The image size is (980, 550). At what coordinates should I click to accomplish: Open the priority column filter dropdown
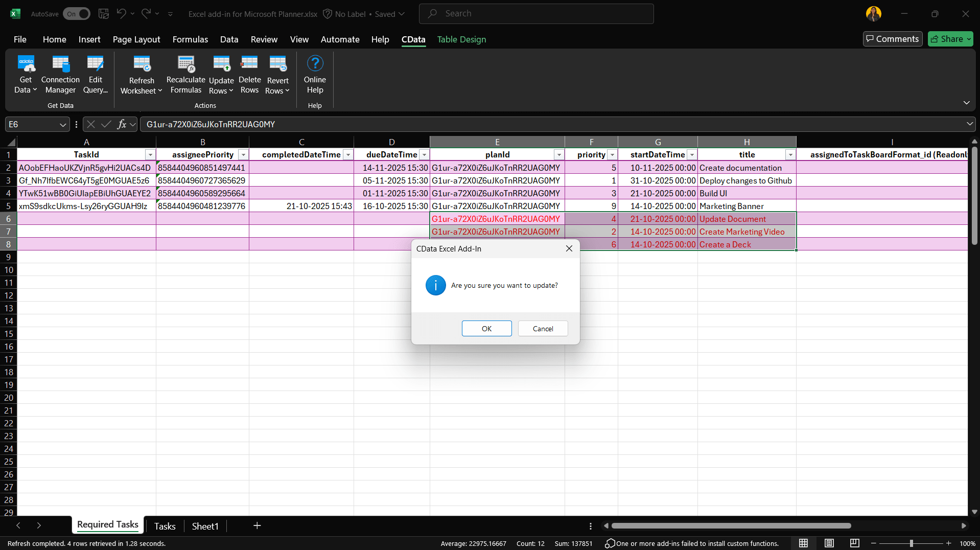(x=612, y=155)
